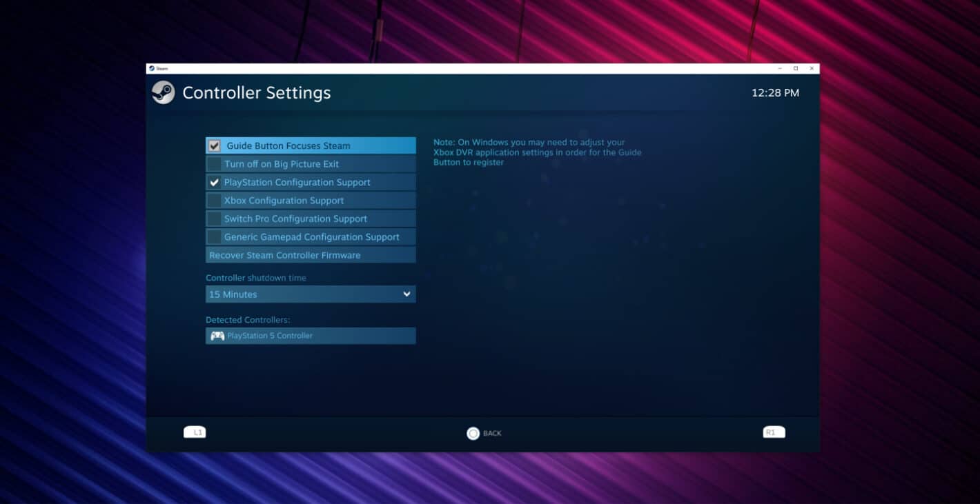The height and width of the screenshot is (504, 980).
Task: Select the PlayStation 5 Controller entry
Action: pos(311,336)
